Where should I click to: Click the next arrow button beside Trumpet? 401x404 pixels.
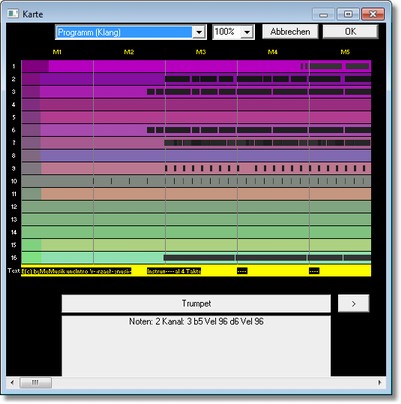353,303
